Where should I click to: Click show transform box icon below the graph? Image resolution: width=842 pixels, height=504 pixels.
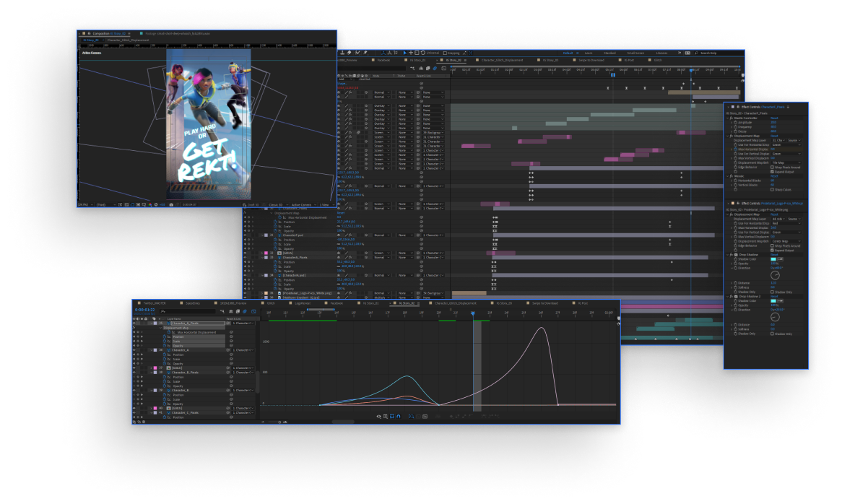click(x=392, y=417)
